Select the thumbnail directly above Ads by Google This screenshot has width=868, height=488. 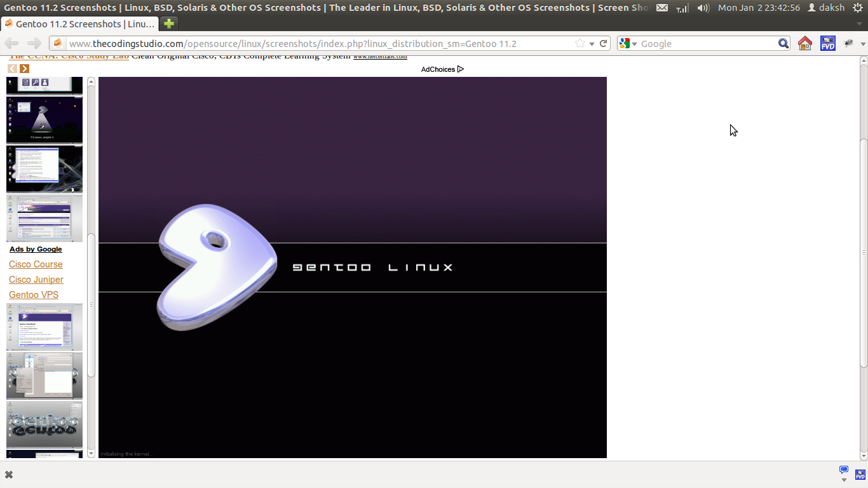click(44, 218)
